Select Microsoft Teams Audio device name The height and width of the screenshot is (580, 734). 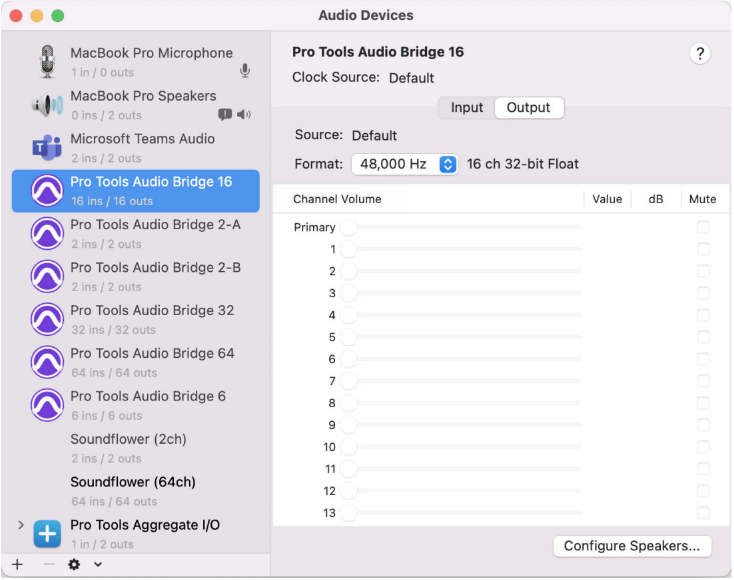(x=142, y=139)
